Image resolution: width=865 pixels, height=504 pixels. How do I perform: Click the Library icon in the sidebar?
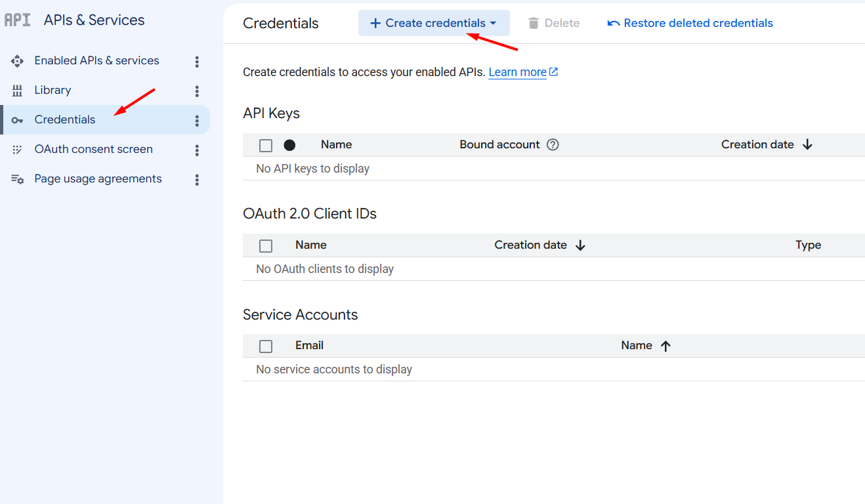pos(18,91)
